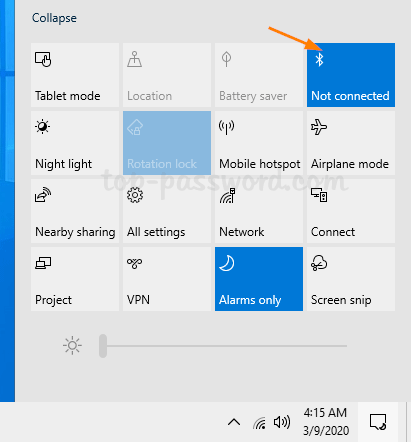The width and height of the screenshot is (411, 442).
Task: Open the Network quick action
Action: click(259, 211)
